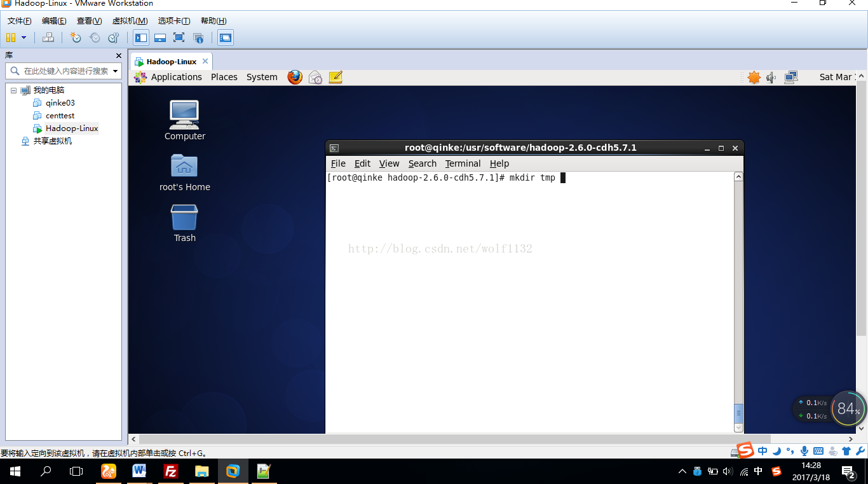Image resolution: width=868 pixels, height=484 pixels.
Task: Open terminal Edit menu
Action: point(362,163)
